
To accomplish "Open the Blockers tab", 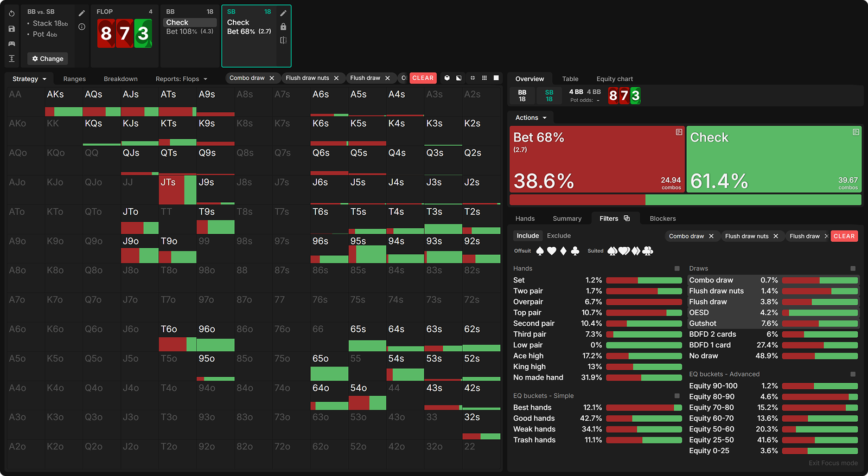I will click(x=662, y=218).
